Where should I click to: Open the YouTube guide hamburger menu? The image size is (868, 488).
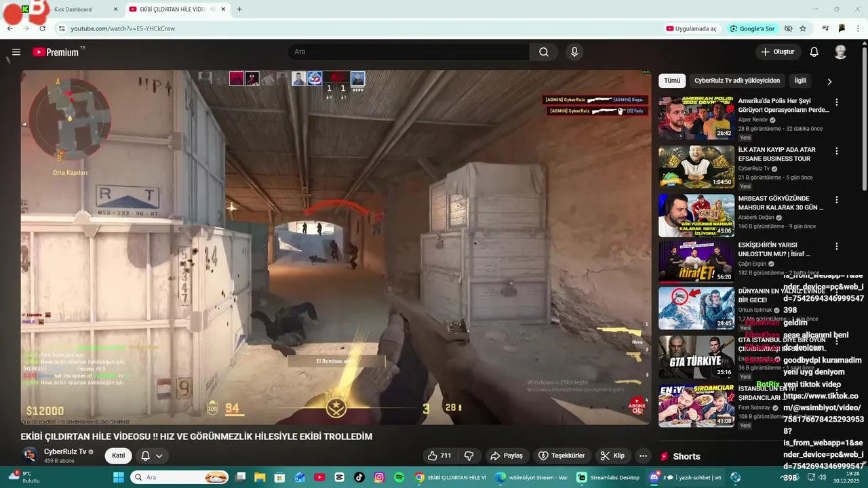[x=16, y=52]
